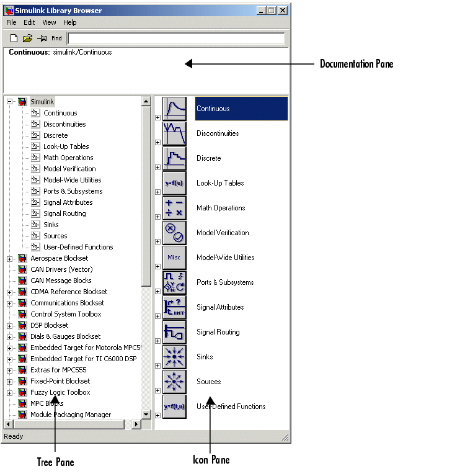Select the Model Verification icon

[174, 233]
